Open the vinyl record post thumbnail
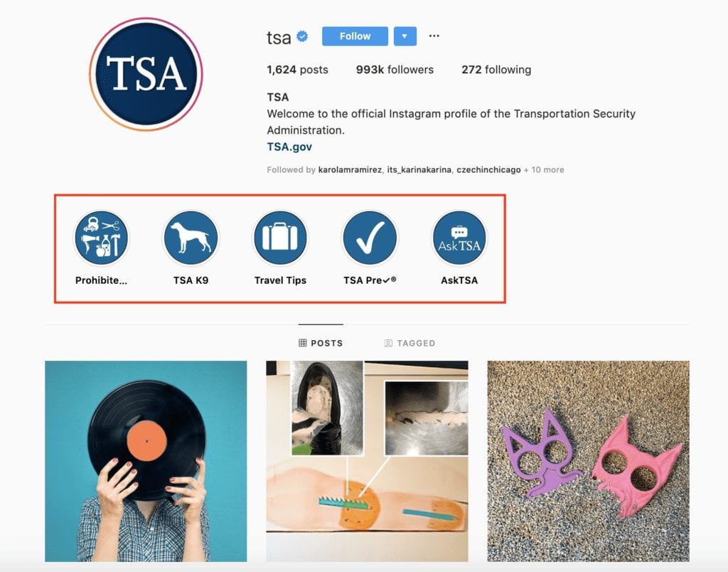 (146, 462)
